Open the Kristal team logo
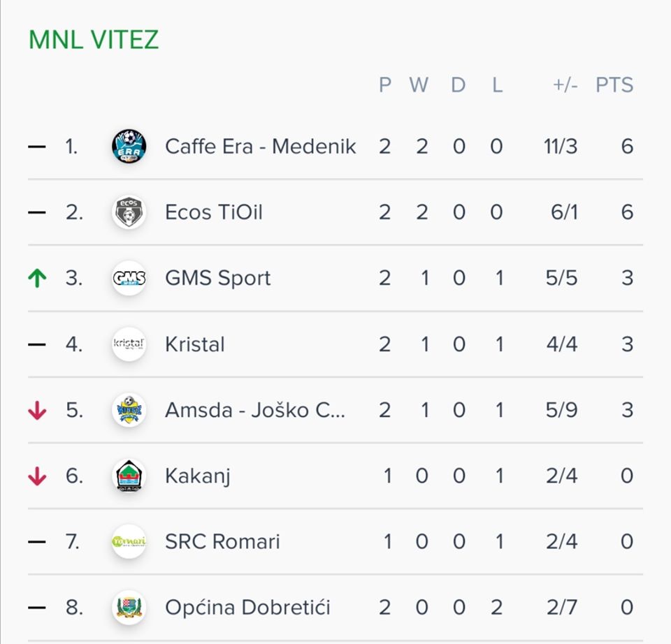The image size is (671, 644). pos(129,344)
